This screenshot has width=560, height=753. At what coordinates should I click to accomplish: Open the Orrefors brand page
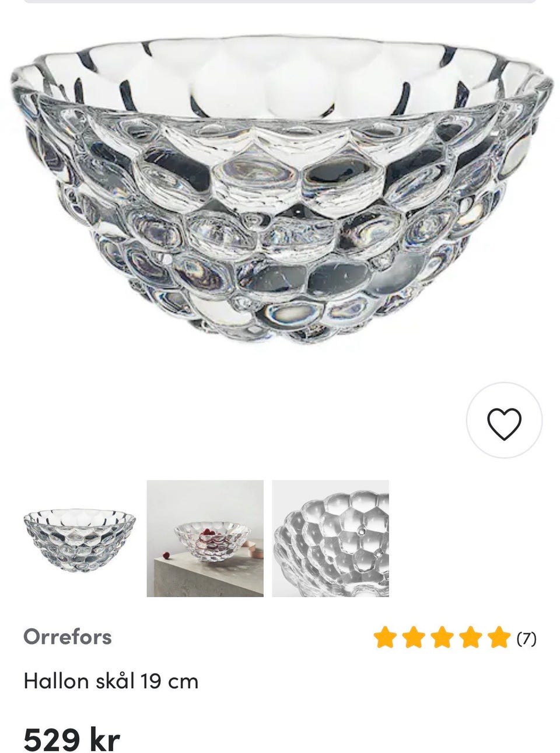point(67,636)
